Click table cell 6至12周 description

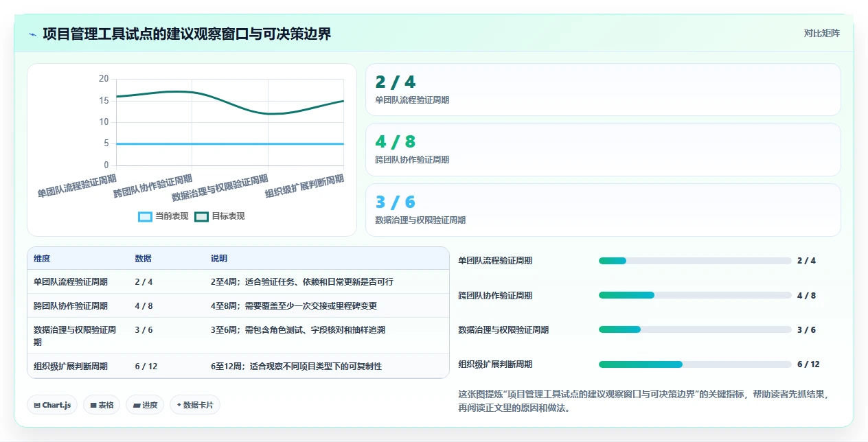click(296, 367)
